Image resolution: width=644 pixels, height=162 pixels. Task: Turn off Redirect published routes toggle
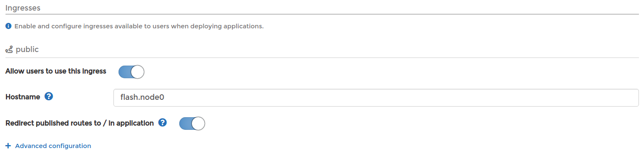tap(192, 124)
